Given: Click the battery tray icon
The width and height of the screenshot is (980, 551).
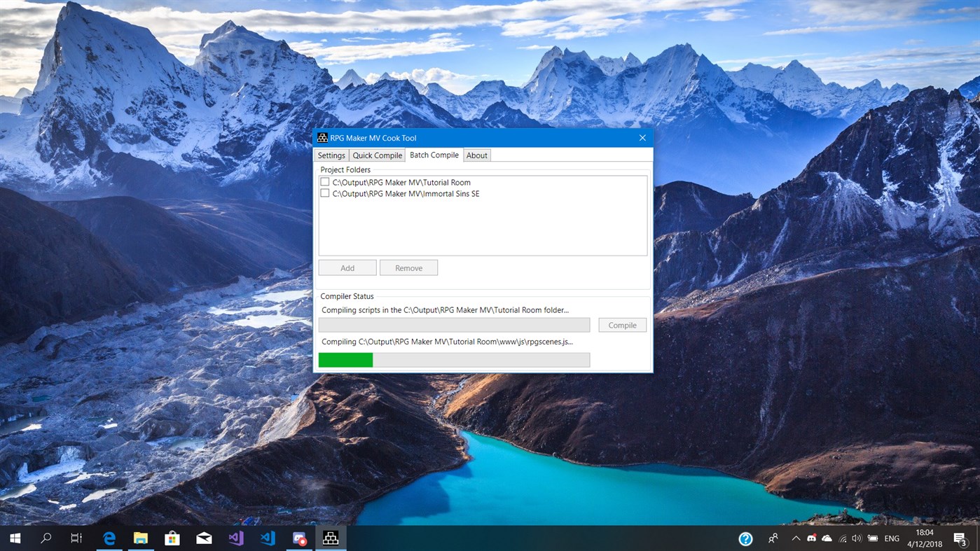Looking at the screenshot, I should (873, 538).
